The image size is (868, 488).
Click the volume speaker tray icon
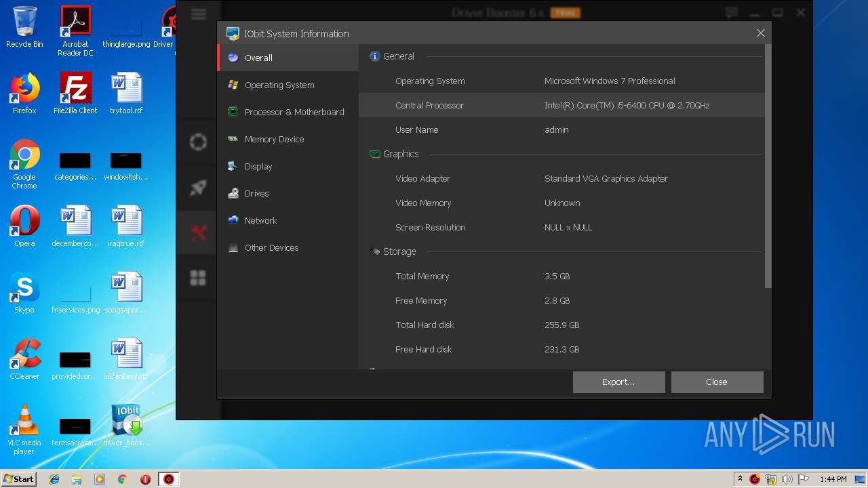(x=787, y=479)
